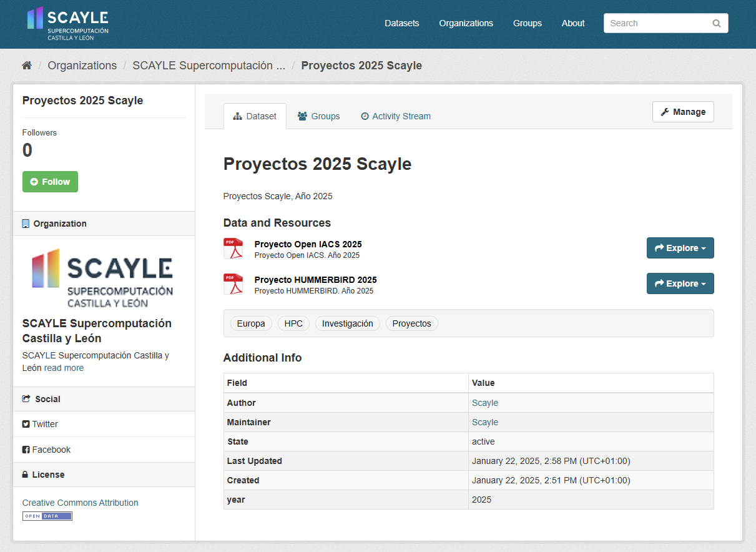The width and height of the screenshot is (756, 552).
Task: Open the Proyecto Open IACS 2025 resource
Action: (308, 244)
